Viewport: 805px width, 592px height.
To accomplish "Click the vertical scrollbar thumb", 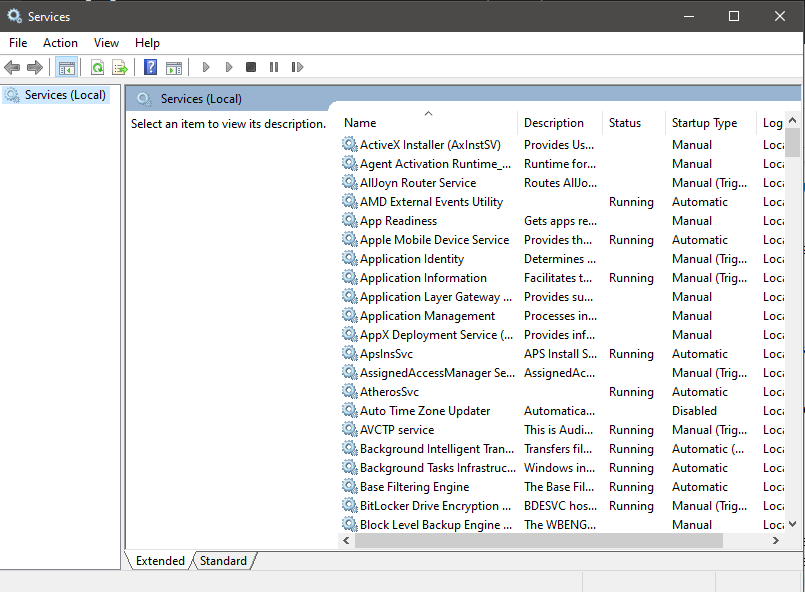I will point(792,142).
